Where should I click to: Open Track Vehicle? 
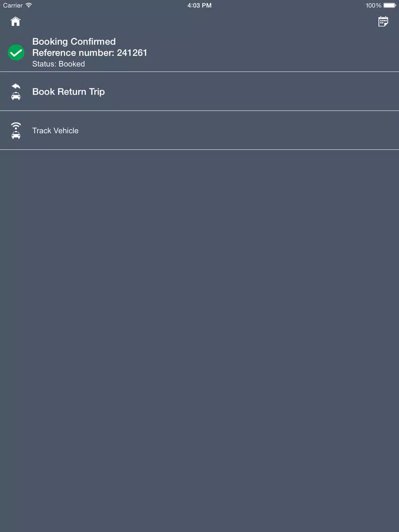coord(199,131)
